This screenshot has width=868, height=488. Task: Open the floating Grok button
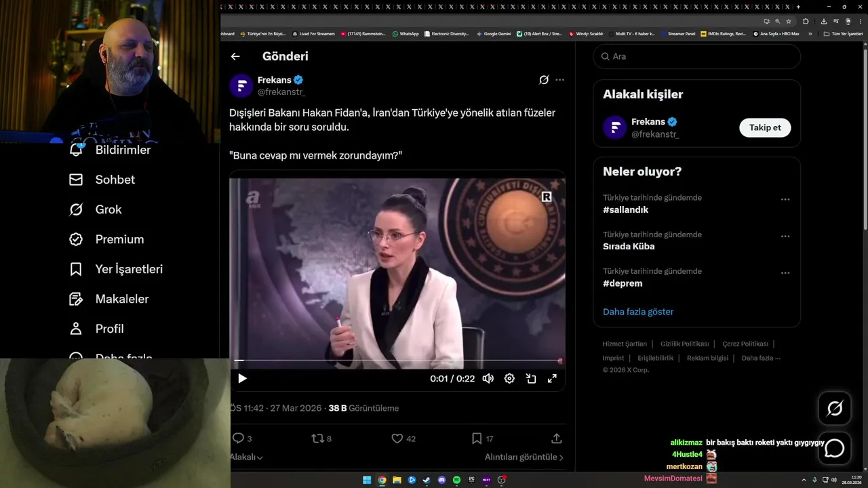tap(835, 408)
